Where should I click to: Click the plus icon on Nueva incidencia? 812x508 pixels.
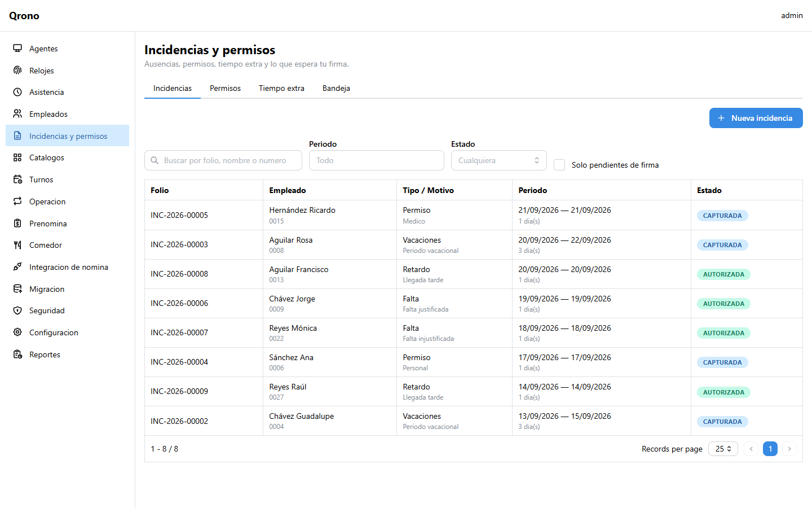click(721, 118)
